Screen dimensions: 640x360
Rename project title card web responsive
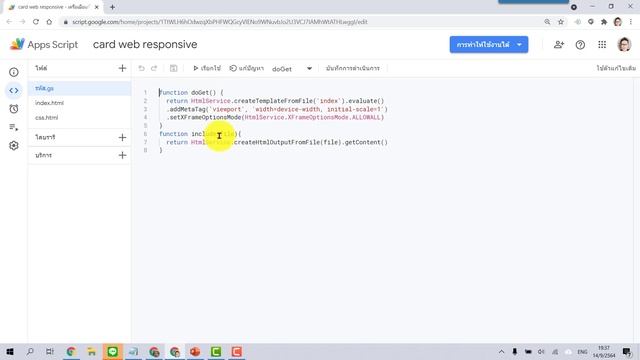[145, 44]
